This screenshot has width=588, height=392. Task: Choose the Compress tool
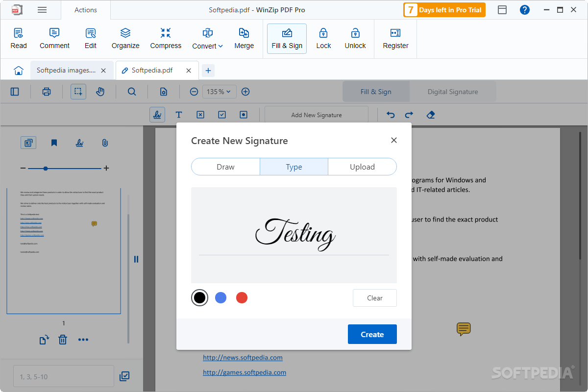click(166, 39)
